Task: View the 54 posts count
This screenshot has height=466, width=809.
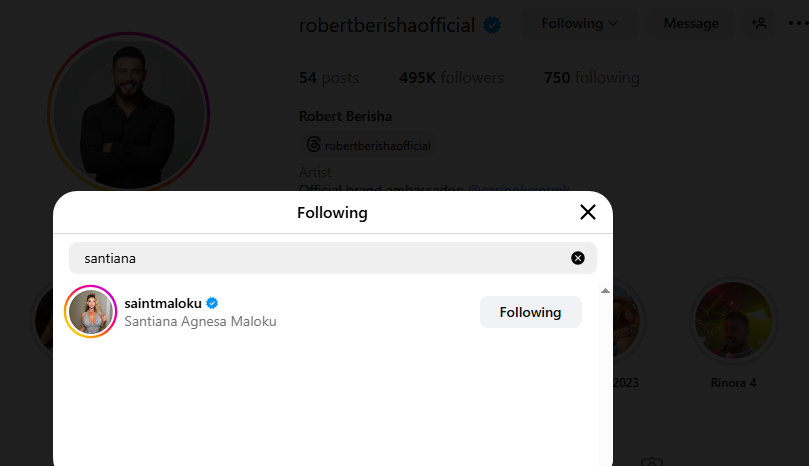Action: tap(329, 78)
